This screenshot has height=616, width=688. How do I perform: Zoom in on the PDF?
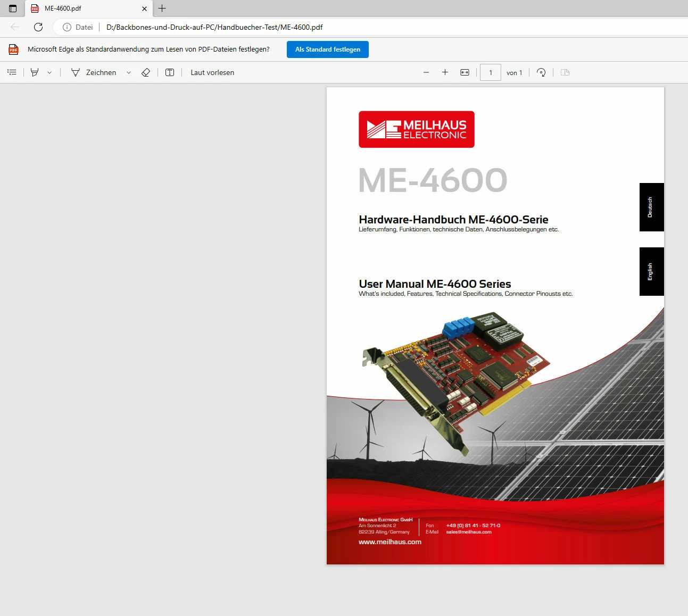click(x=445, y=72)
